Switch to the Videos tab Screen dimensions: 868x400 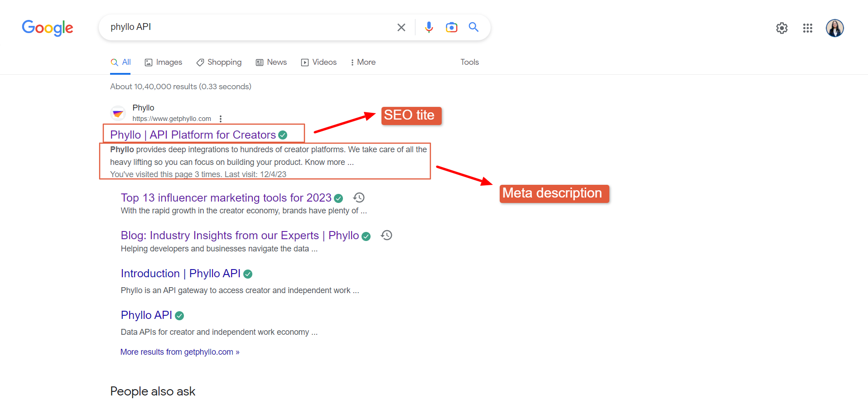point(319,62)
